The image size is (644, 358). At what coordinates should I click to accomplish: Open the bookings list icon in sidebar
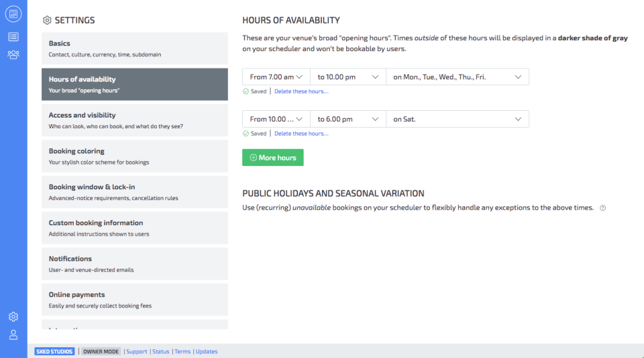(x=13, y=37)
